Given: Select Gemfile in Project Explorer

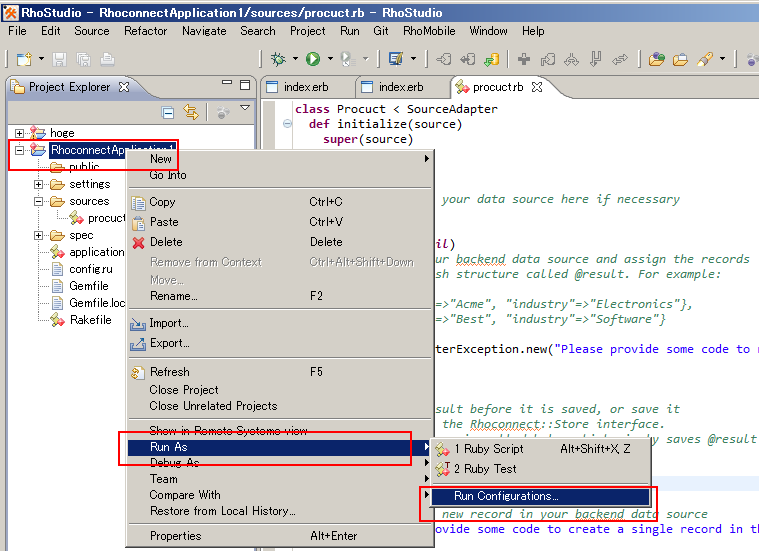Looking at the screenshot, I should pos(89,286).
